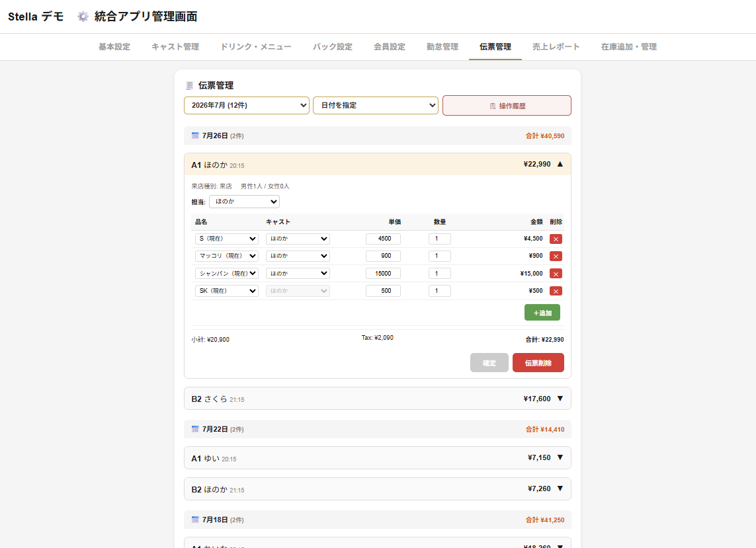756x548 pixels.
Task: Click the calendar icon next to 7月26日
Action: (x=195, y=136)
